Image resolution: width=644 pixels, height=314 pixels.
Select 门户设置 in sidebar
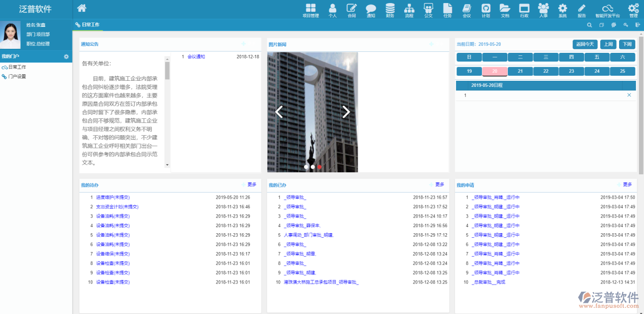pos(17,77)
